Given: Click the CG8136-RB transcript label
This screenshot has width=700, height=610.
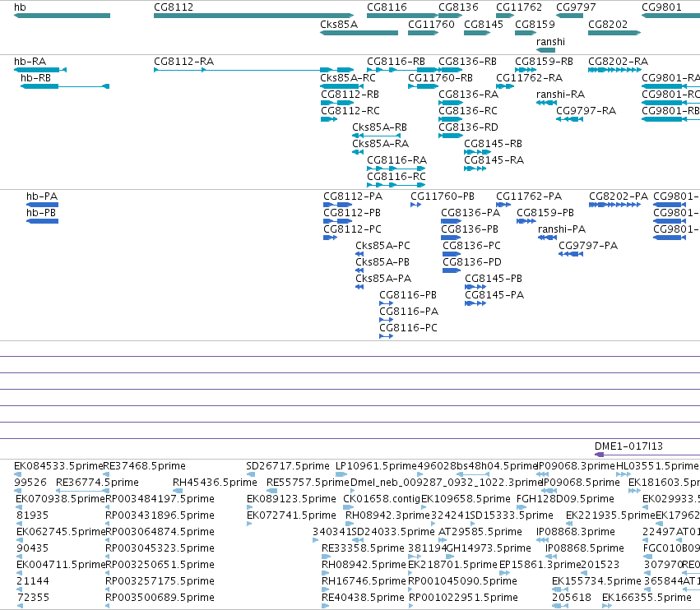Looking at the screenshot, I should click(467, 61).
